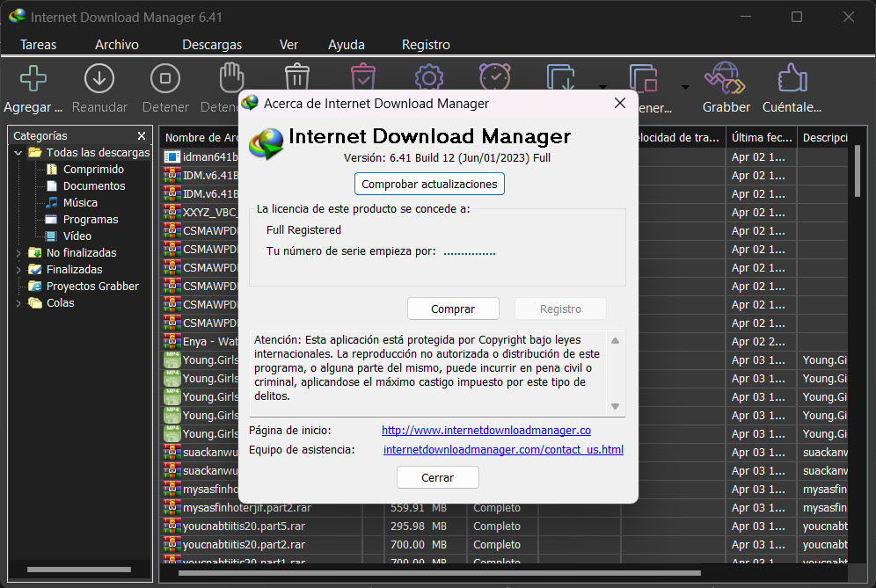Click the Colas folder icon

(35, 303)
